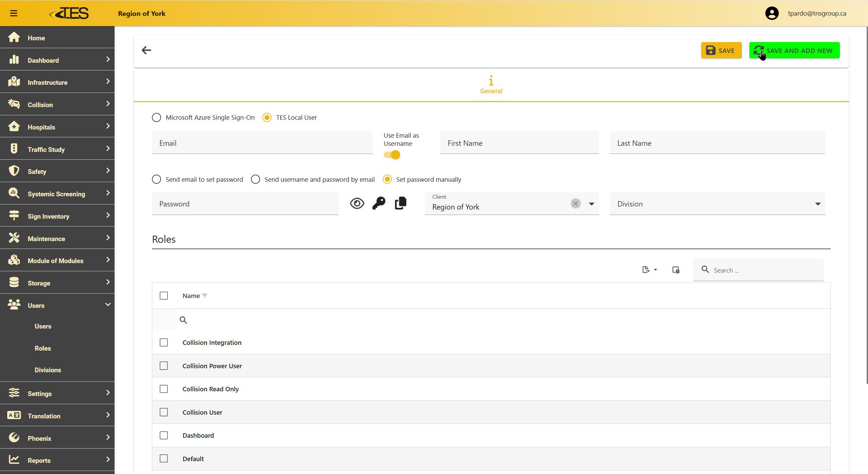Click the back arrow icon
868x474 pixels.
146,50
